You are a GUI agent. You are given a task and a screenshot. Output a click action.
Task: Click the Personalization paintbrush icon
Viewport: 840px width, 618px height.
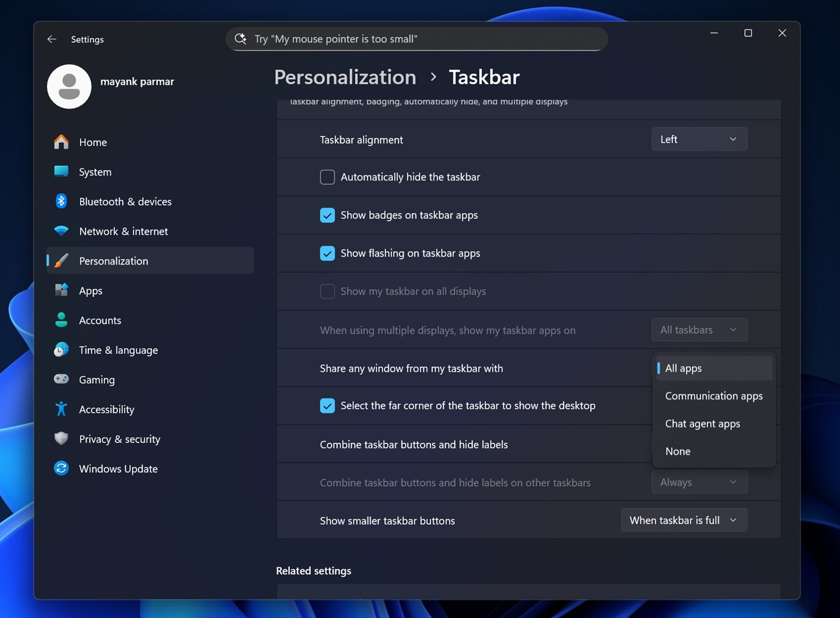(61, 260)
